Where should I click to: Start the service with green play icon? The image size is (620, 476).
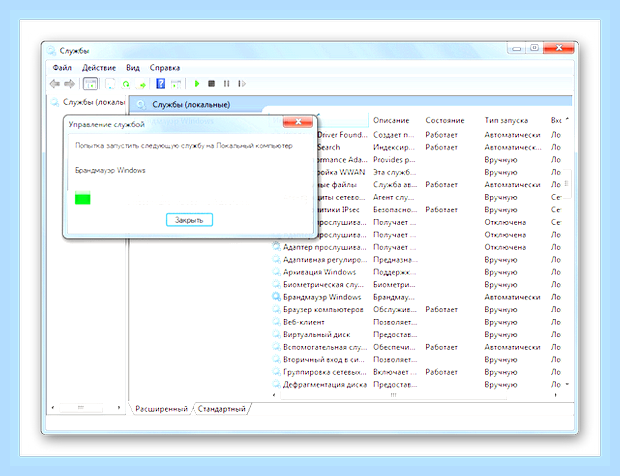[197, 84]
